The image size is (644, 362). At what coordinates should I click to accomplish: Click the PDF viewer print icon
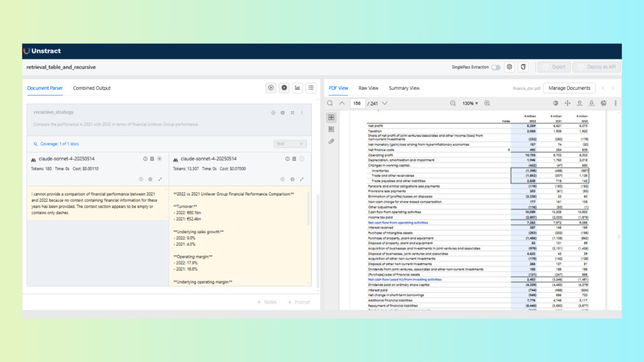click(603, 103)
